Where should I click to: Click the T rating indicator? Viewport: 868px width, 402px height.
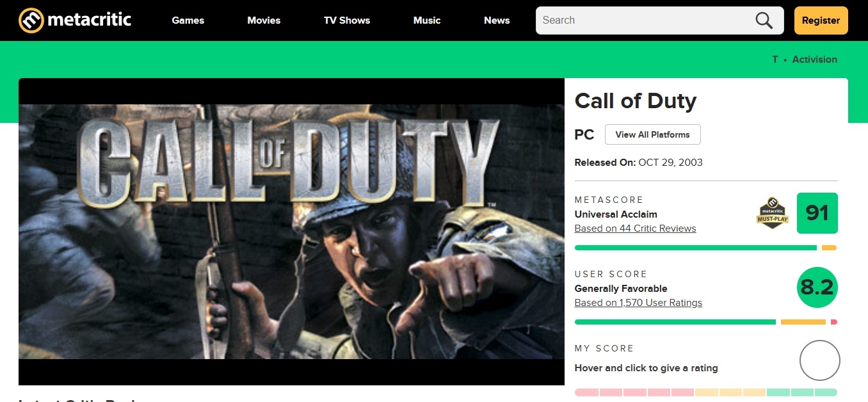[x=775, y=59]
